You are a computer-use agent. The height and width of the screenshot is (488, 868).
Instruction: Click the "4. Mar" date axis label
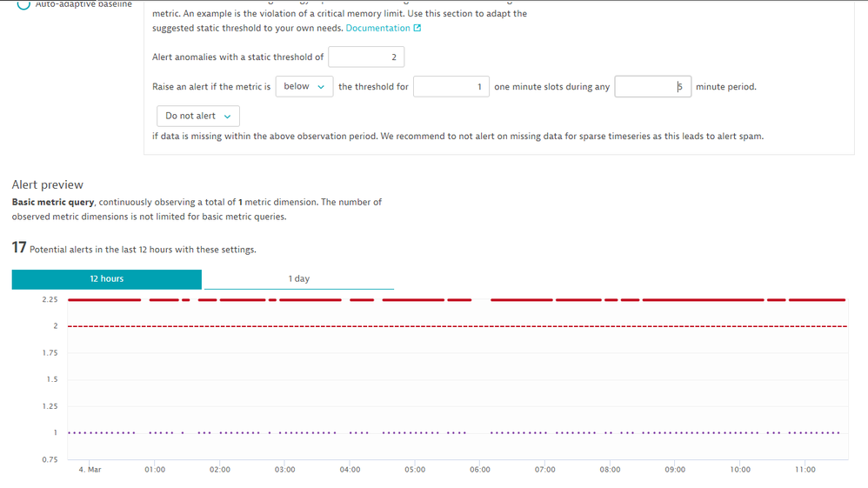click(x=90, y=470)
